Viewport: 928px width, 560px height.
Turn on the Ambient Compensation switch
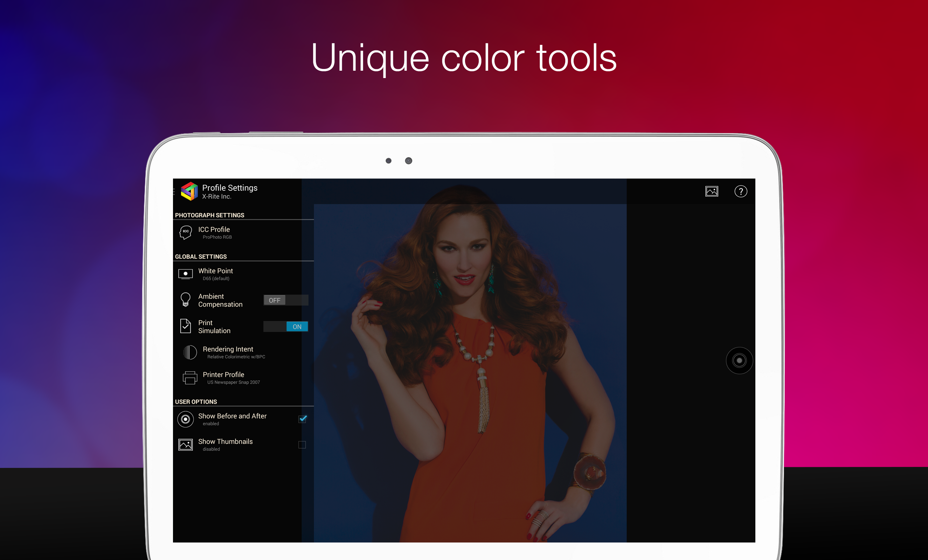coord(285,300)
